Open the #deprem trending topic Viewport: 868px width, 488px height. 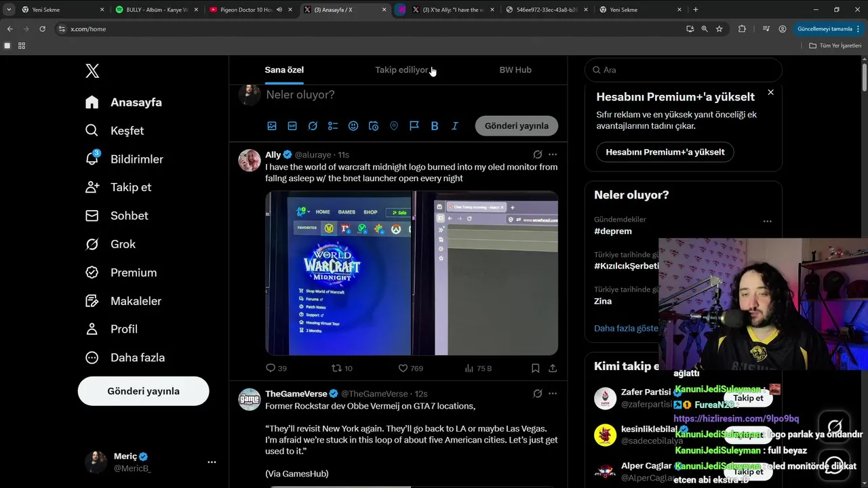(613, 231)
